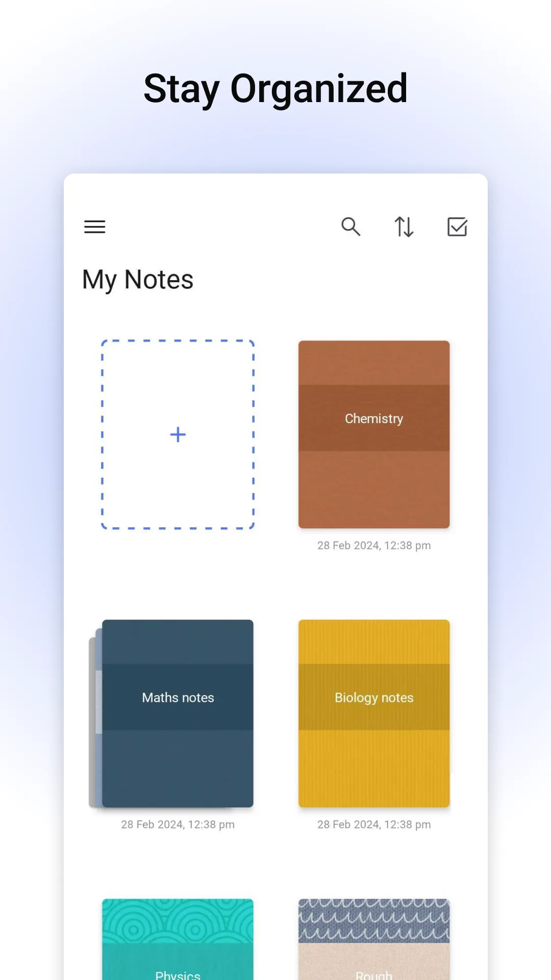
Task: Click the Stay Organized title text
Action: [x=275, y=89]
